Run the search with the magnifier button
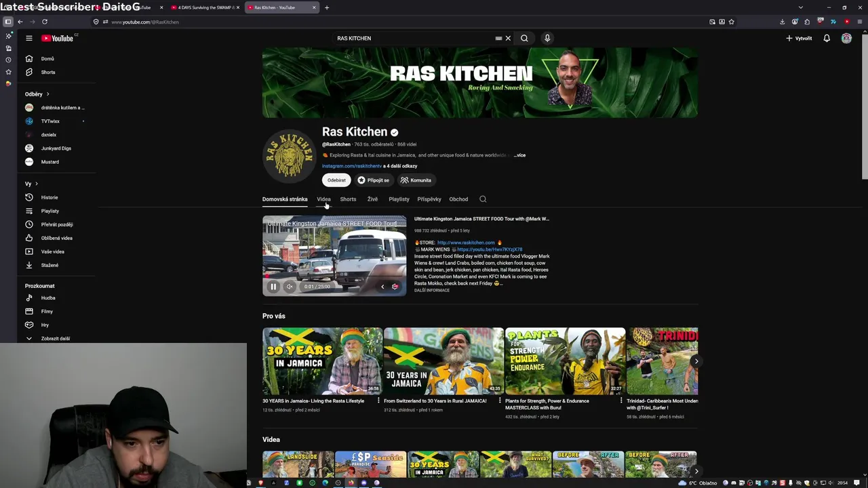 point(524,38)
